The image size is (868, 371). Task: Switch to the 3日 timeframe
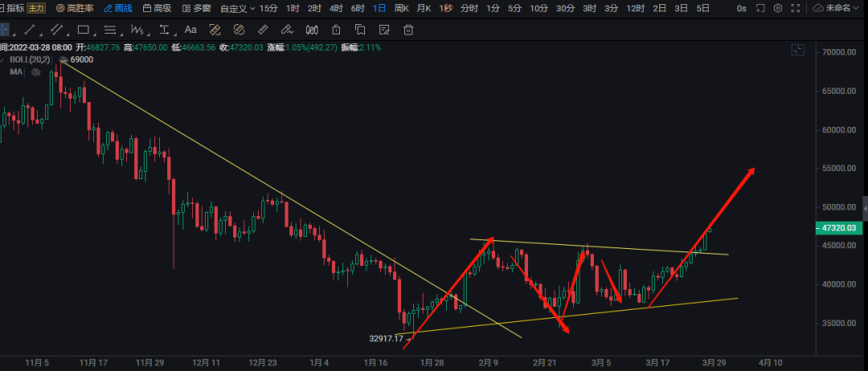[682, 8]
